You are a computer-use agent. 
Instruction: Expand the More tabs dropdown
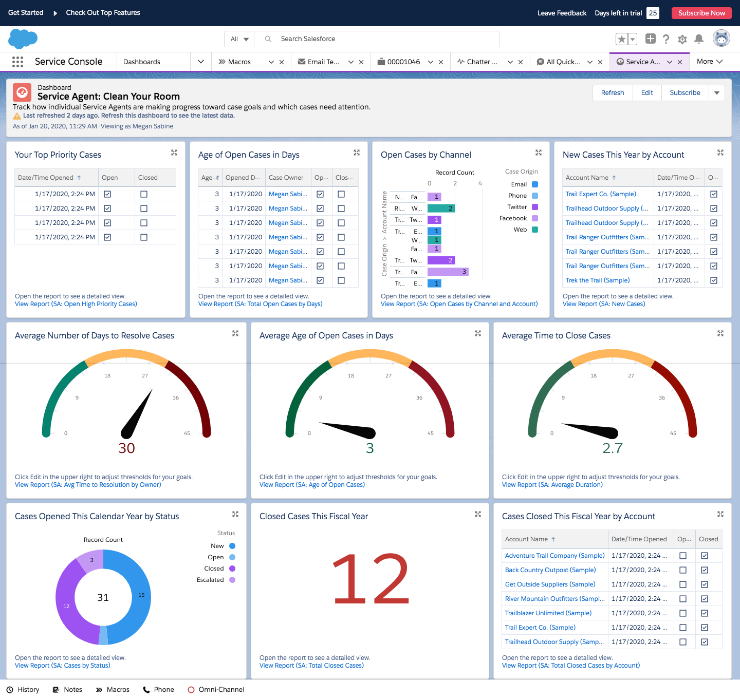click(x=710, y=62)
